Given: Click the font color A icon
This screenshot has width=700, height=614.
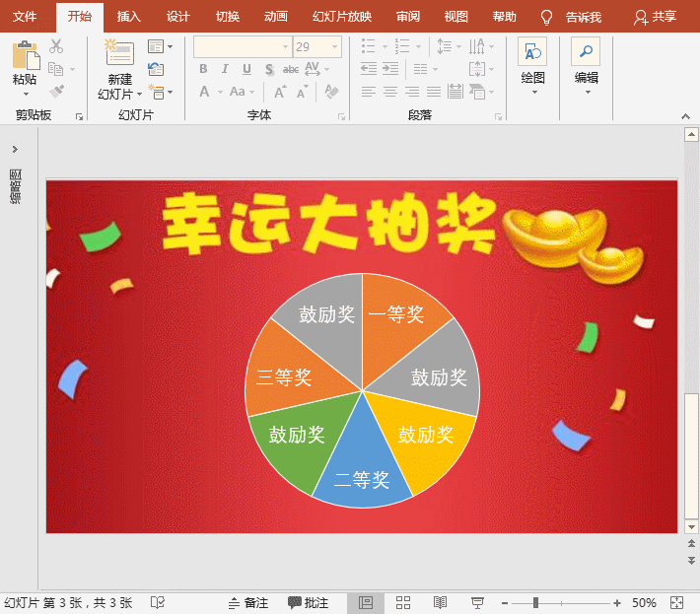Looking at the screenshot, I should [x=204, y=92].
